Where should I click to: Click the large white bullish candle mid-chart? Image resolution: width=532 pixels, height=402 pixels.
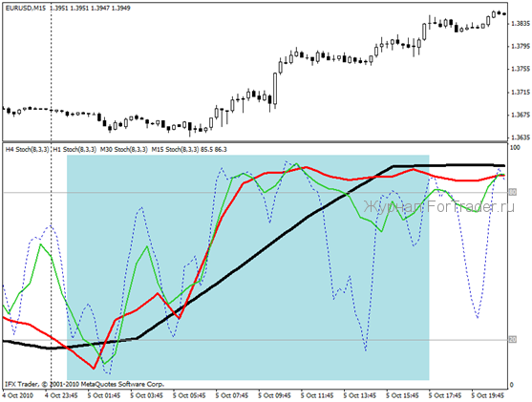(x=275, y=89)
